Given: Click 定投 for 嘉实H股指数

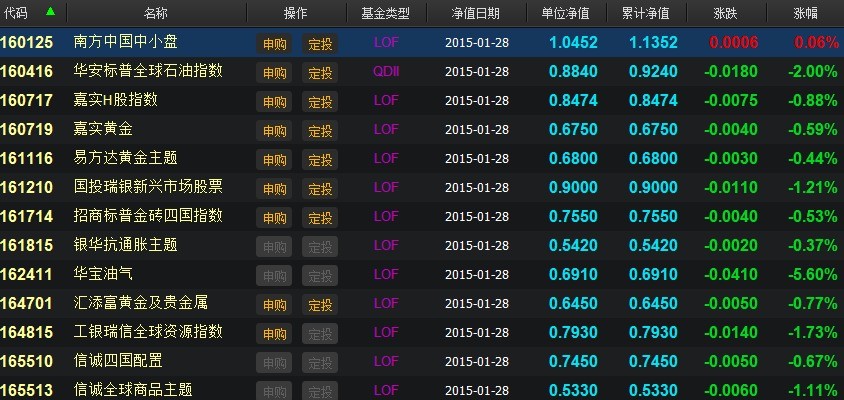Looking at the screenshot, I should point(320,102).
